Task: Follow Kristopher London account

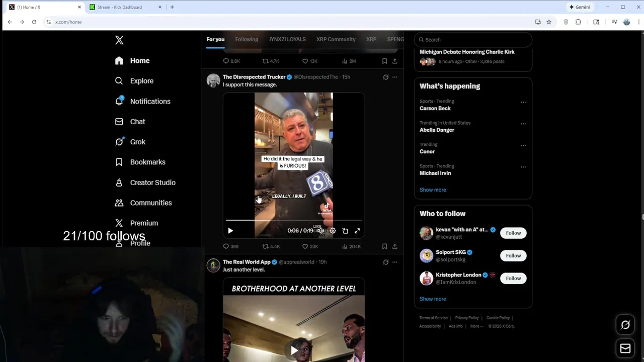Action: 513,279
